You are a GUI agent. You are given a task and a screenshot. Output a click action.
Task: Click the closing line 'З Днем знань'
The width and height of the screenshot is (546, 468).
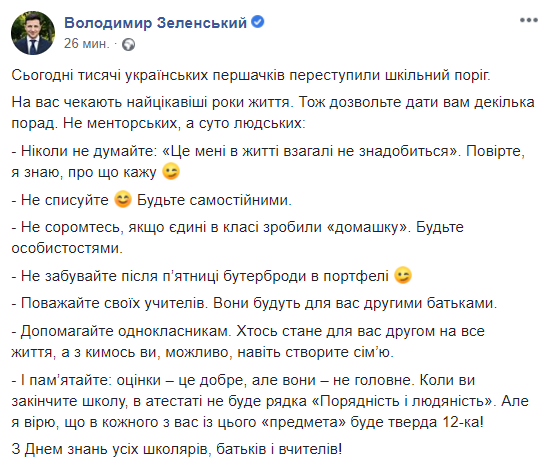(177, 449)
